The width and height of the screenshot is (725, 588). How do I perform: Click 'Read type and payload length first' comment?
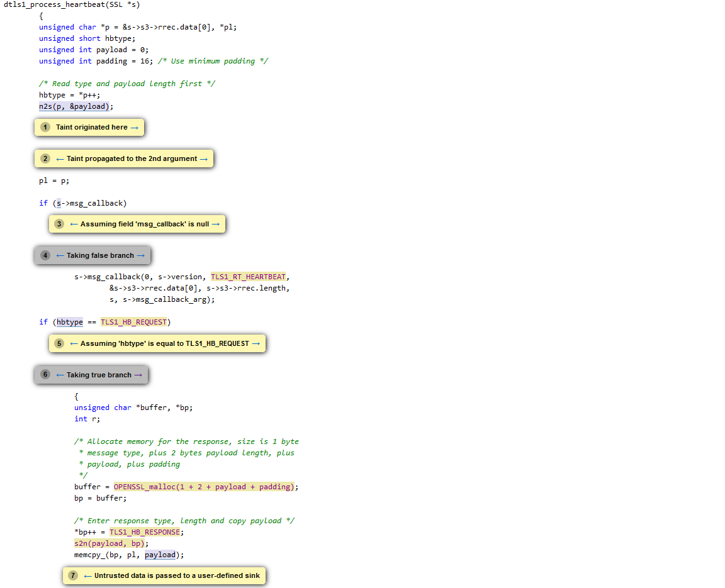[127, 84]
